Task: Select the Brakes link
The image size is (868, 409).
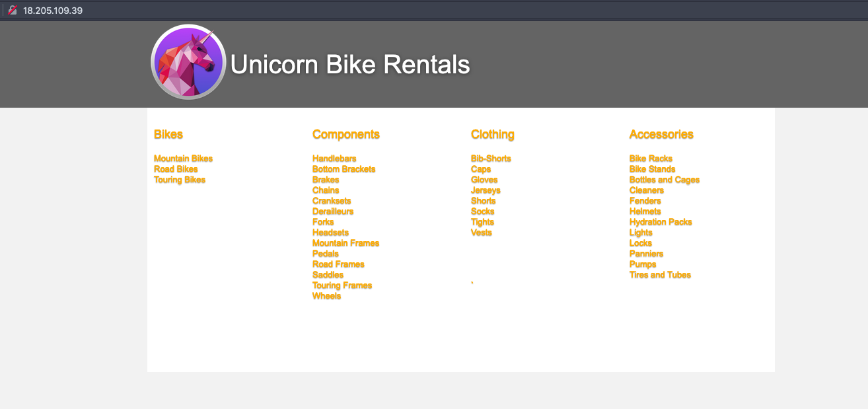Action: [326, 180]
